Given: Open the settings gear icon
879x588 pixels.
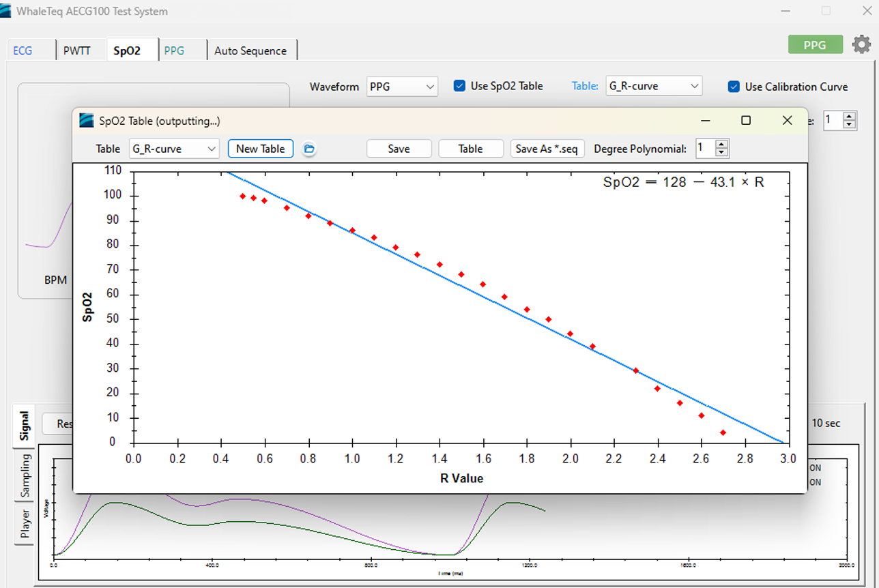Looking at the screenshot, I should tap(861, 45).
